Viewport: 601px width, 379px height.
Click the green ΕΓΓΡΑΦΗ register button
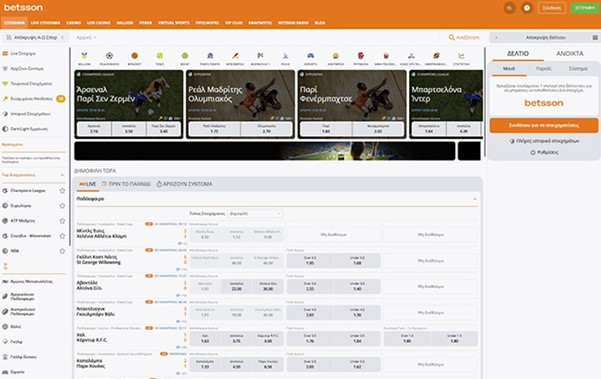(585, 8)
